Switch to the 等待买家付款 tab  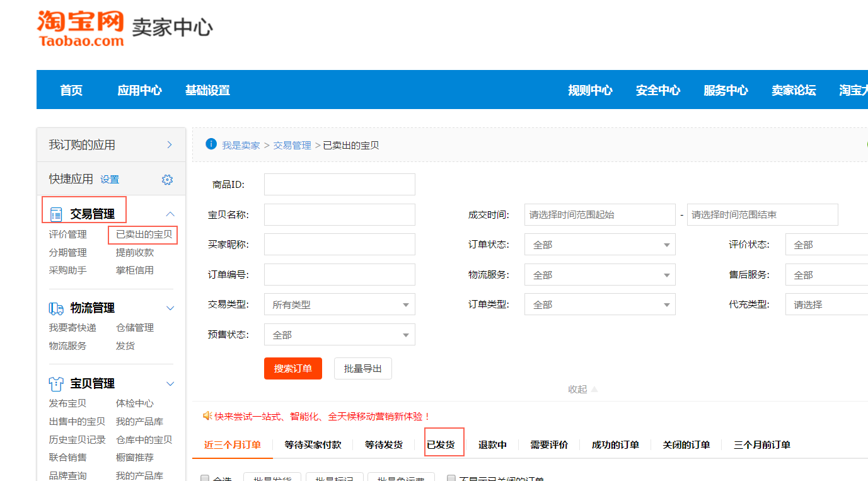tap(313, 444)
